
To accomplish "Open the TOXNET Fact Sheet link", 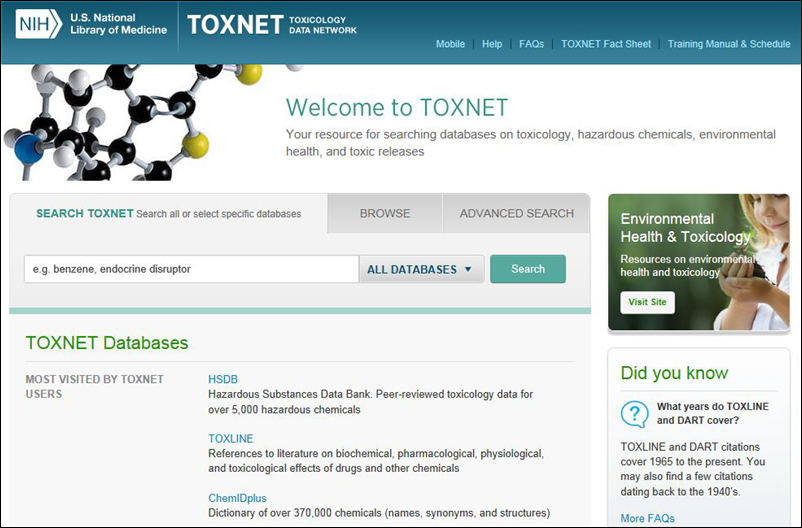I will [x=606, y=44].
